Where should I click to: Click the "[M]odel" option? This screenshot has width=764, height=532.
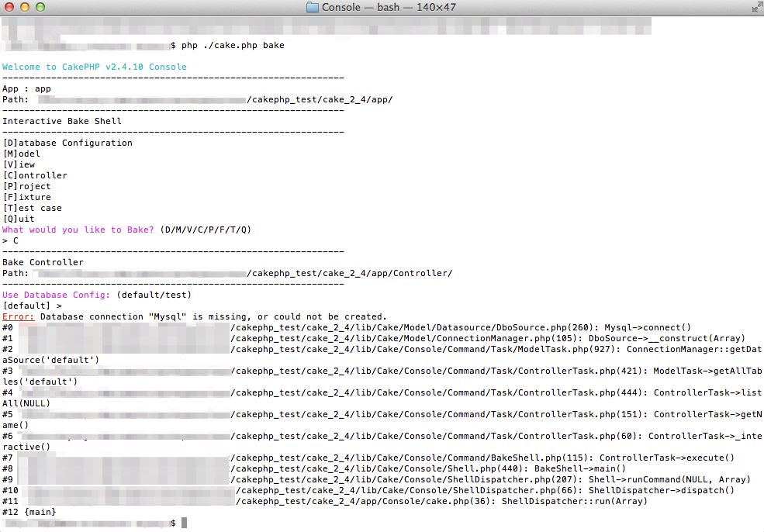tap(22, 154)
